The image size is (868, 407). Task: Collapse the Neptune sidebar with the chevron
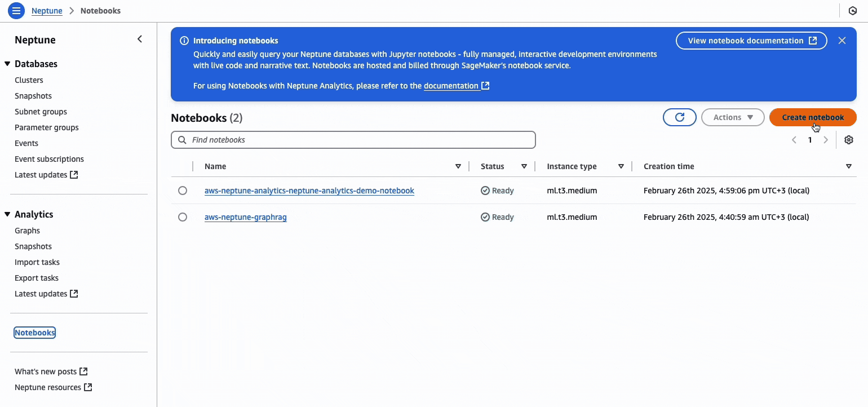coord(140,39)
